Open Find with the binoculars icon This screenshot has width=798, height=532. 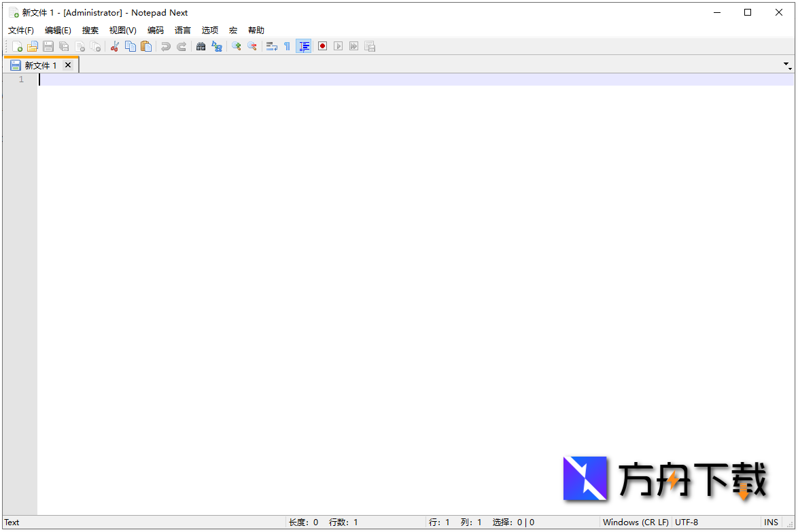pos(201,46)
